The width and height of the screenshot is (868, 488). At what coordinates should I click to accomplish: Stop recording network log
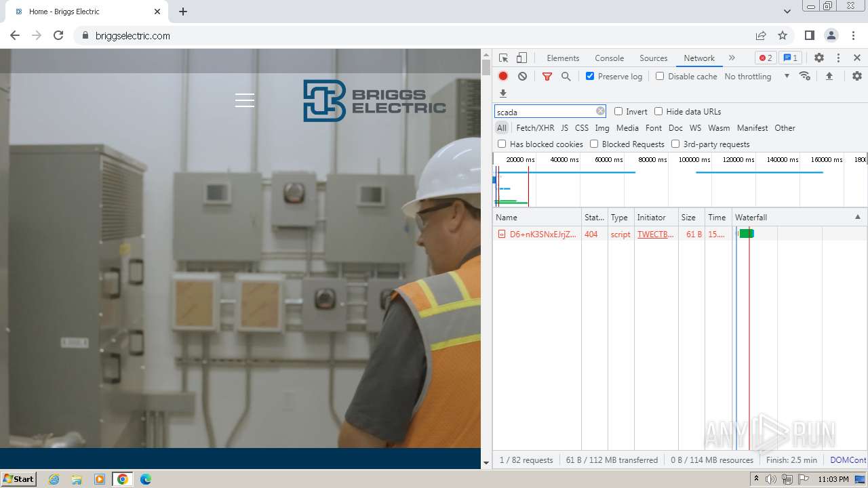click(503, 77)
